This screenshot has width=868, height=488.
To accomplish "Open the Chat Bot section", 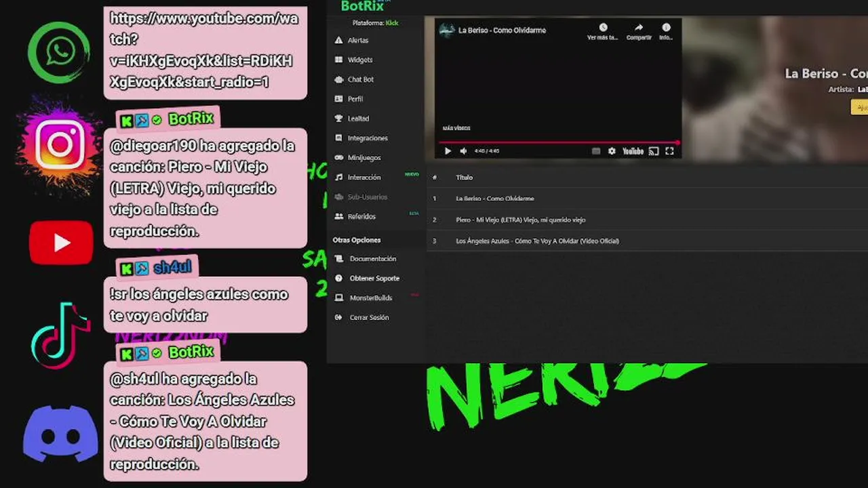I will point(360,79).
